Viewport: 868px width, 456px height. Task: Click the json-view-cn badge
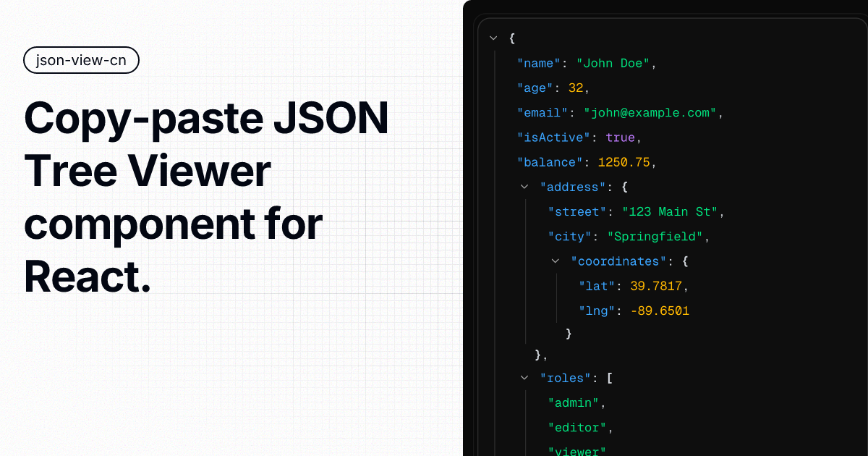click(81, 60)
